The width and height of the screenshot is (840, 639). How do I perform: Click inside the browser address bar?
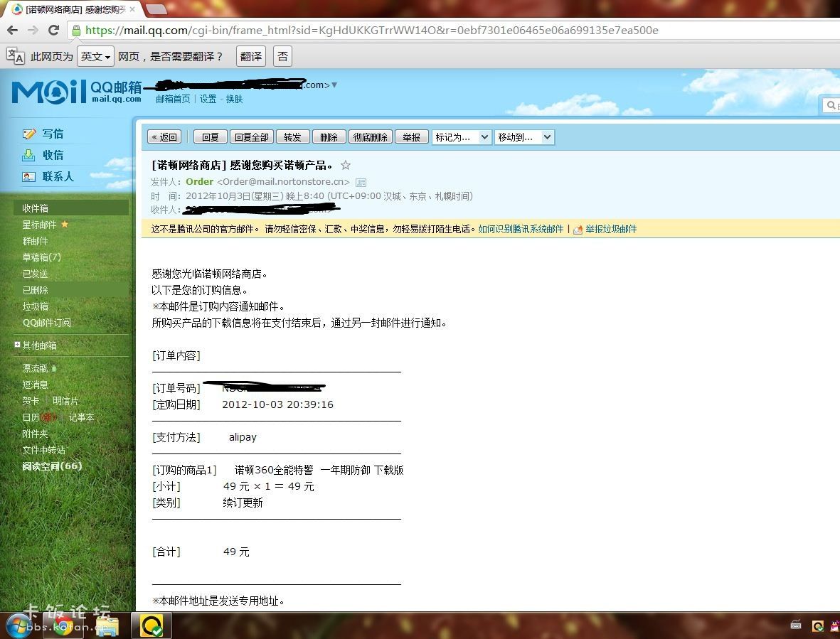point(356,30)
